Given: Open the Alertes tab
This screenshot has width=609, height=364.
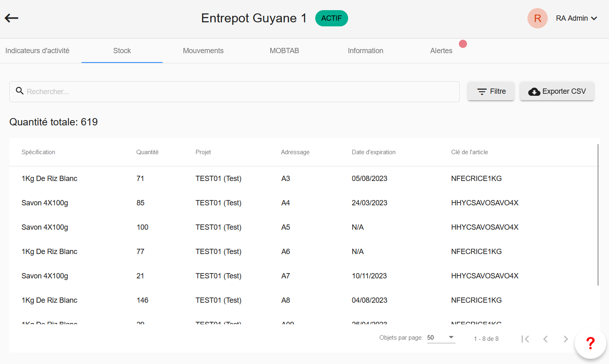Looking at the screenshot, I should click(441, 51).
